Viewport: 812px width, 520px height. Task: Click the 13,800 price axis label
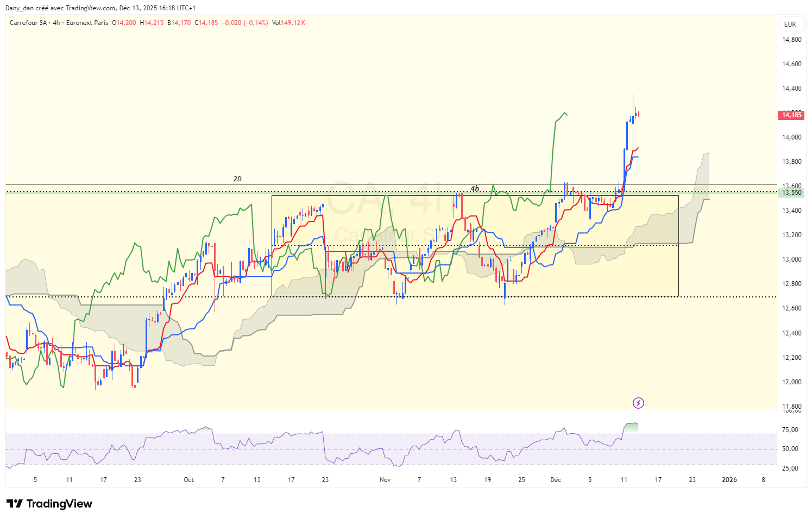[x=791, y=162]
